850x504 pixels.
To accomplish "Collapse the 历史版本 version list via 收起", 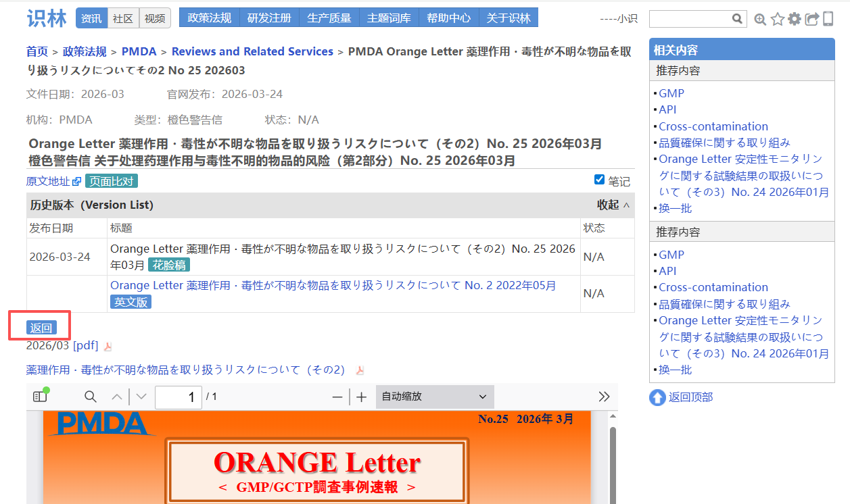I will point(613,205).
